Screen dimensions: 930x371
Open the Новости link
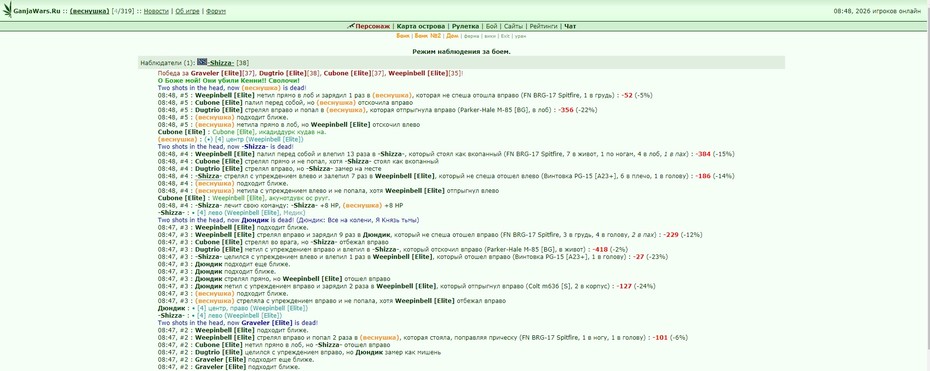[x=156, y=11]
